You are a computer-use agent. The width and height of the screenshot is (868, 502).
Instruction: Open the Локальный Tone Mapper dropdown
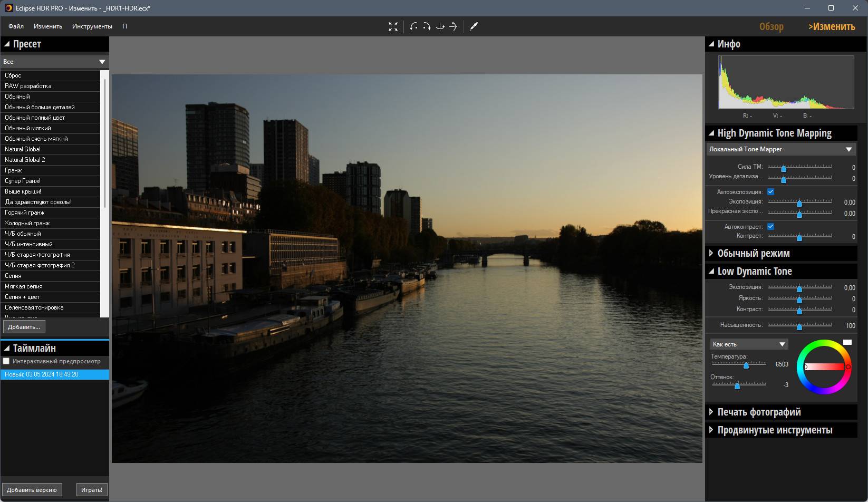coord(781,149)
